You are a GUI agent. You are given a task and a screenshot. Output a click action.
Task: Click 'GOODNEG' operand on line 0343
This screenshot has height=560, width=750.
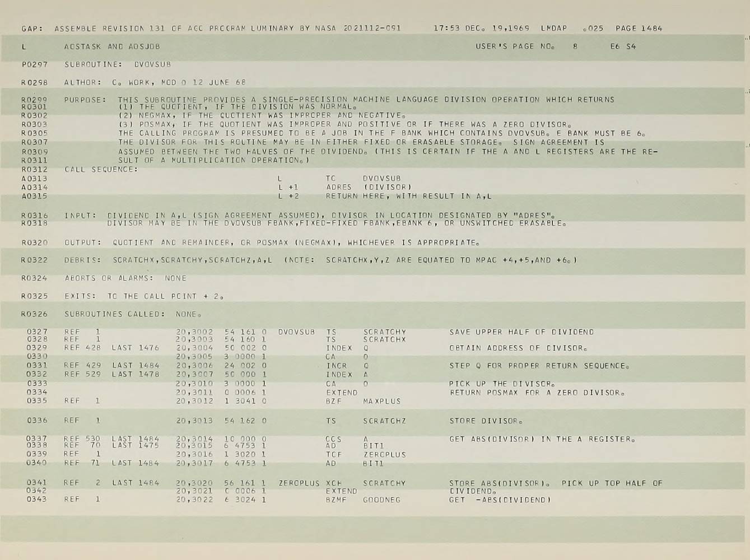coord(382,500)
